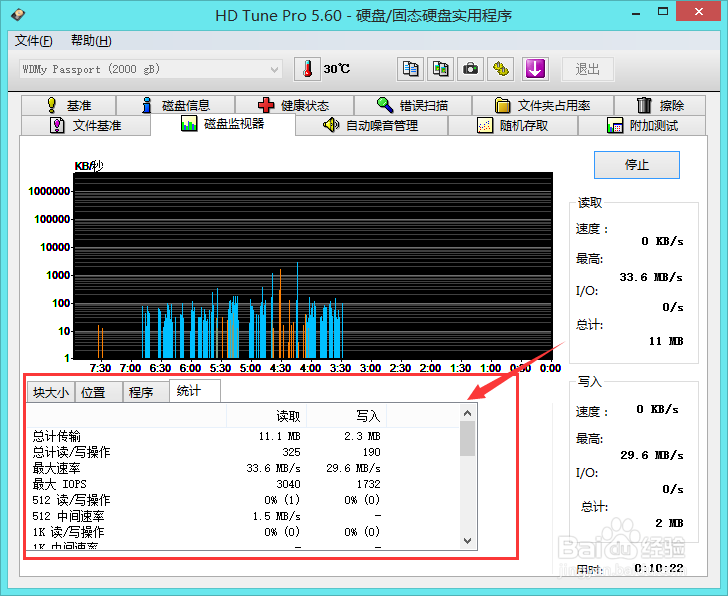728x596 pixels.
Task: Click the statistics list scroll up arrow
Action: point(468,413)
